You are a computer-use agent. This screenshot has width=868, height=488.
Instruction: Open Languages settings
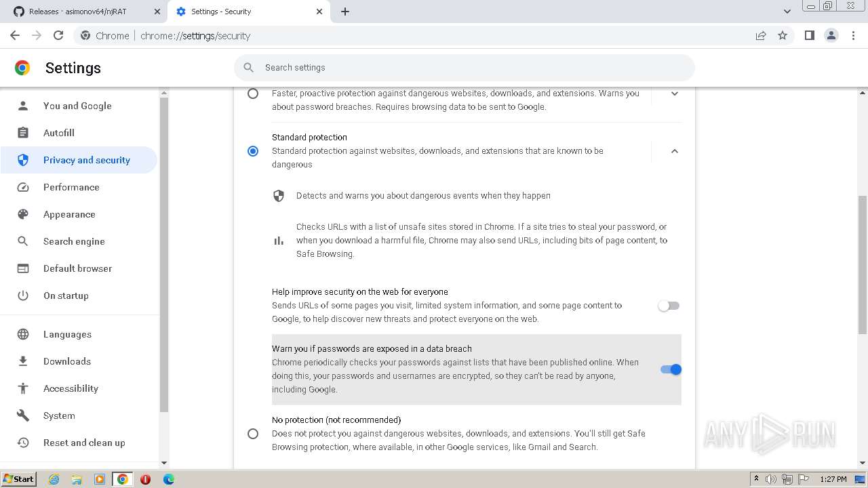pos(79,334)
